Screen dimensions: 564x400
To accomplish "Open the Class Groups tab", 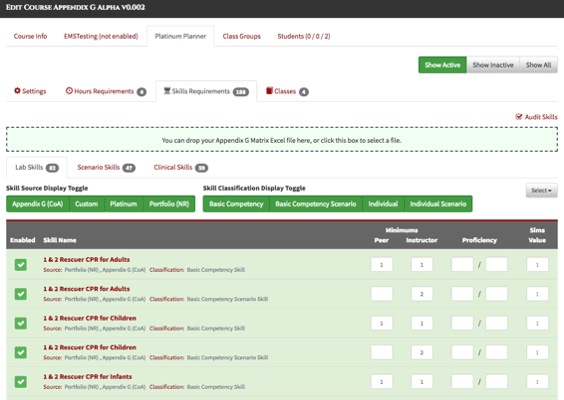I will [x=242, y=36].
